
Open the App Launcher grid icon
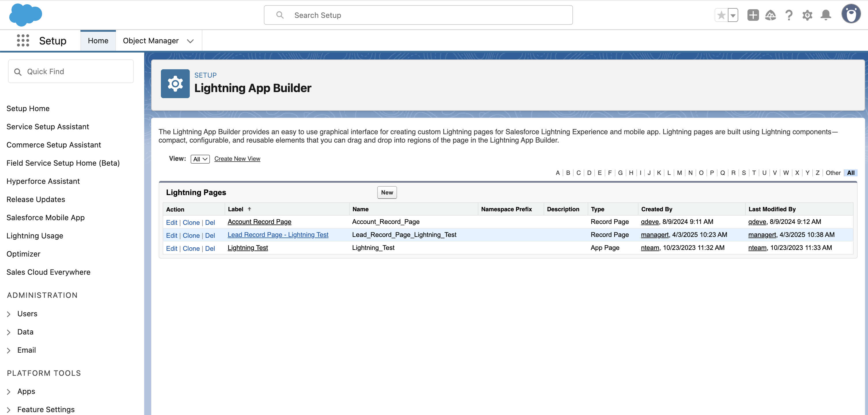click(x=23, y=40)
